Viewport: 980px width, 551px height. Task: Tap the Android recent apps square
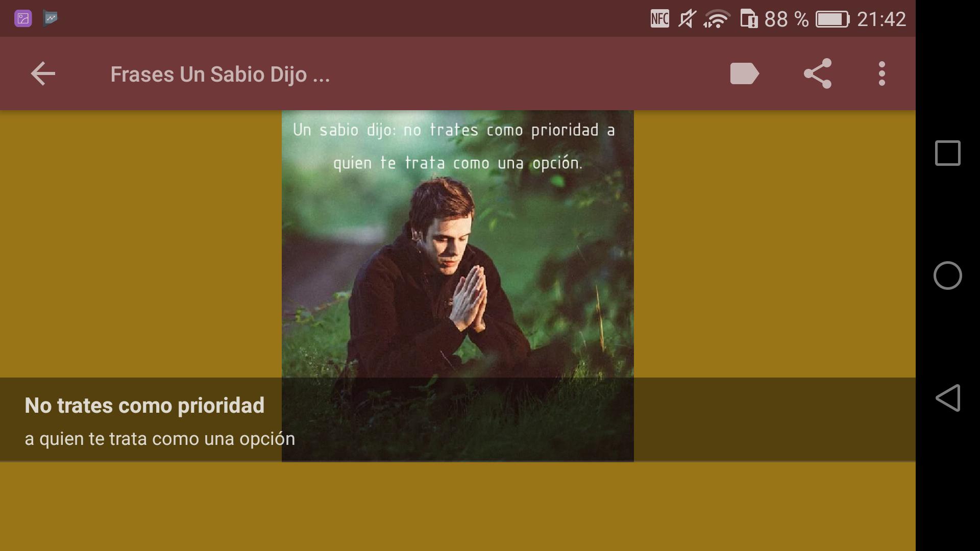tap(947, 153)
